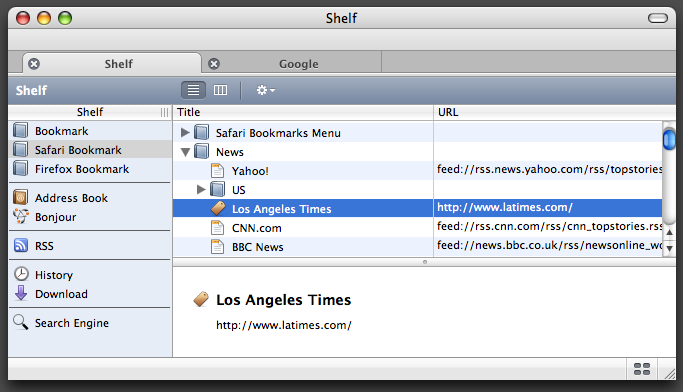Image resolution: width=683 pixels, height=392 pixels.
Task: Open the gear action menu
Action: coord(266,90)
